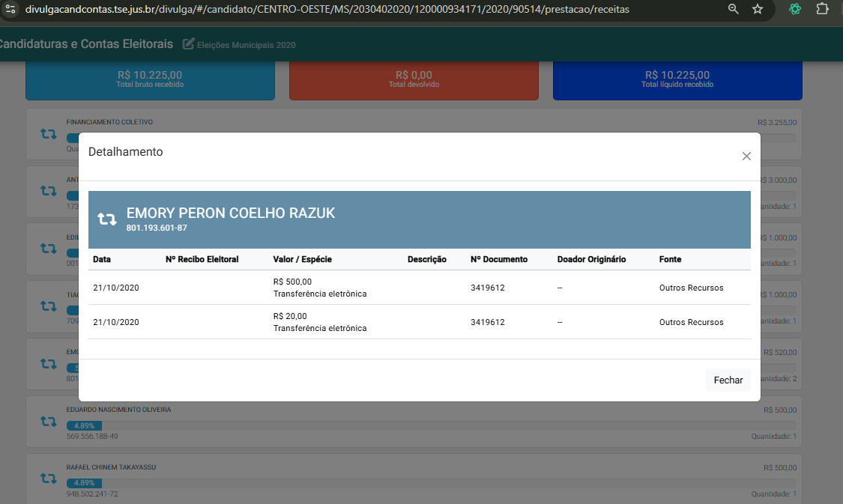Open the green browser extension icon
Viewport: 843px width, 504px height.
[794, 9]
